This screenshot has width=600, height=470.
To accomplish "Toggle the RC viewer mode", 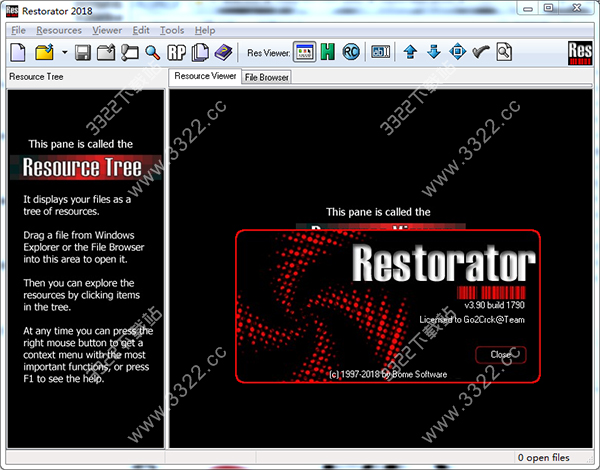I will tap(351, 52).
